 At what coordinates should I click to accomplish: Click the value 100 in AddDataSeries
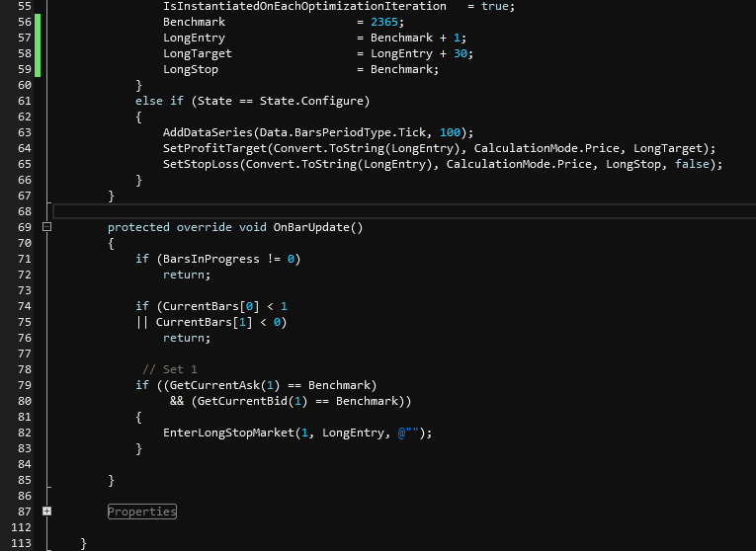[x=450, y=132]
